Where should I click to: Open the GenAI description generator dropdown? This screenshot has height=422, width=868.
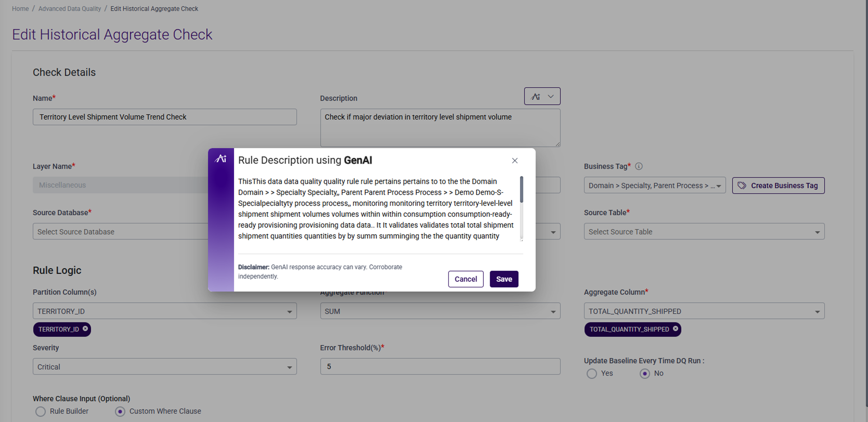(x=542, y=96)
